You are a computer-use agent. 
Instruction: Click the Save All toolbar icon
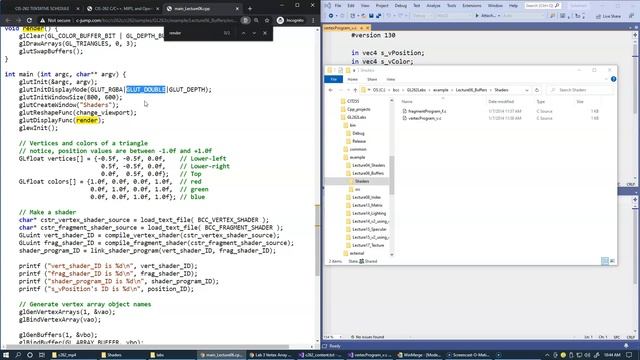pos(378,16)
